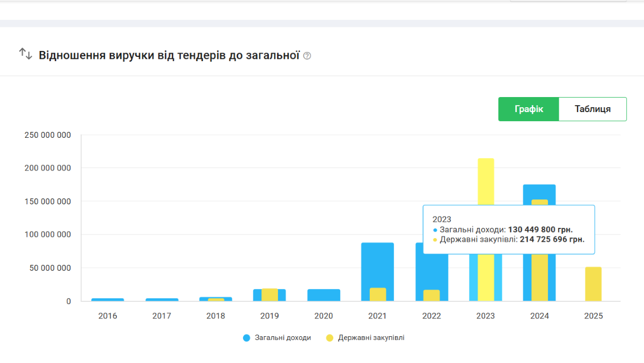Click the yellow bar for 2019
644x363 pixels.
pyautogui.click(x=269, y=295)
